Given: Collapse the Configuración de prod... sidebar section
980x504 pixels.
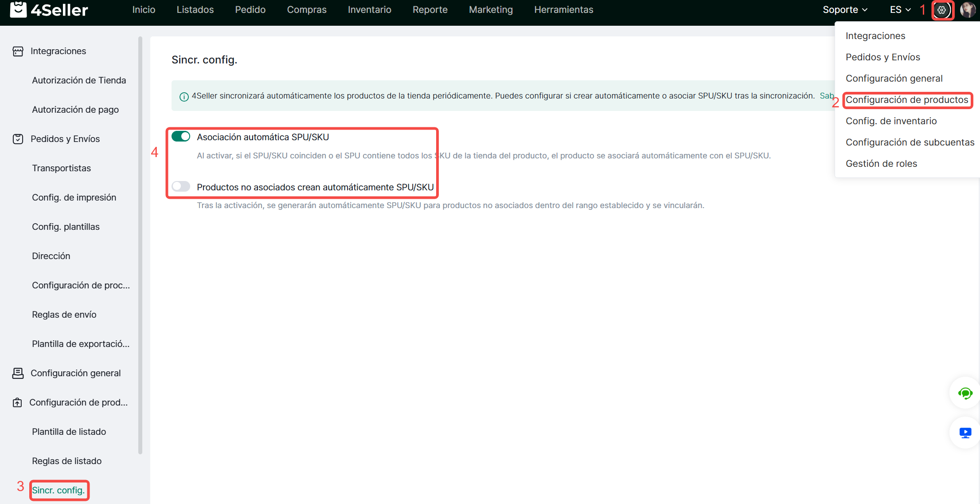Looking at the screenshot, I should click(78, 402).
